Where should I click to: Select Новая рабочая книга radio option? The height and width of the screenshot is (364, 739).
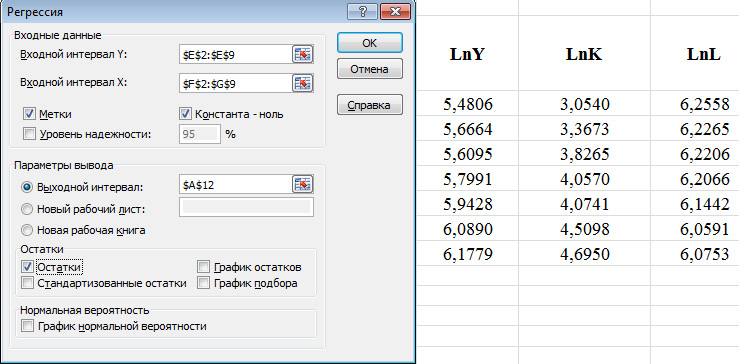tap(27, 230)
